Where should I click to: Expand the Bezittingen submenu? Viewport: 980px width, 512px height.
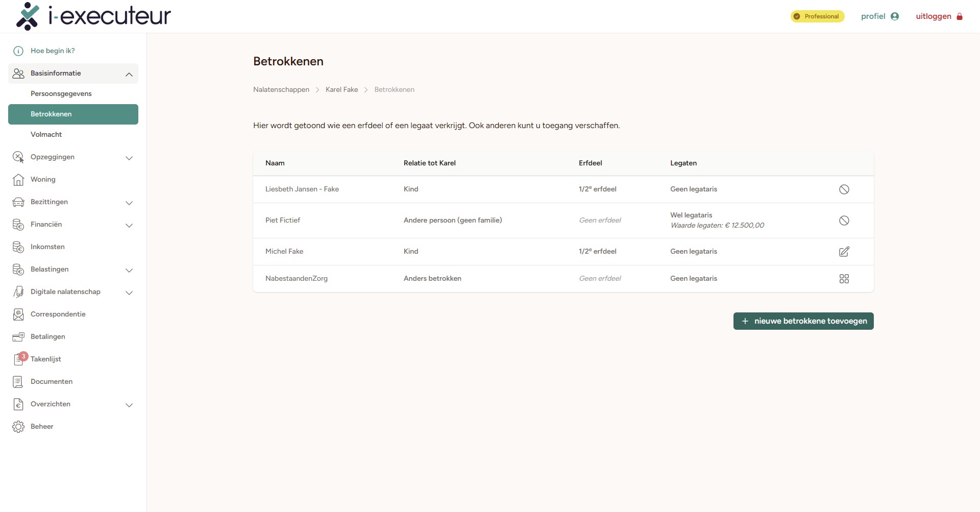(129, 203)
